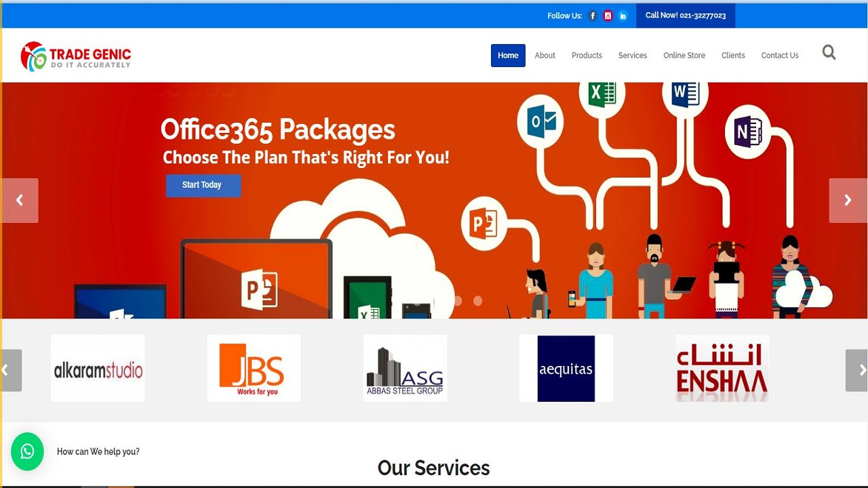Open the Facebook social icon
The width and height of the screenshot is (868, 488).
(x=593, y=16)
